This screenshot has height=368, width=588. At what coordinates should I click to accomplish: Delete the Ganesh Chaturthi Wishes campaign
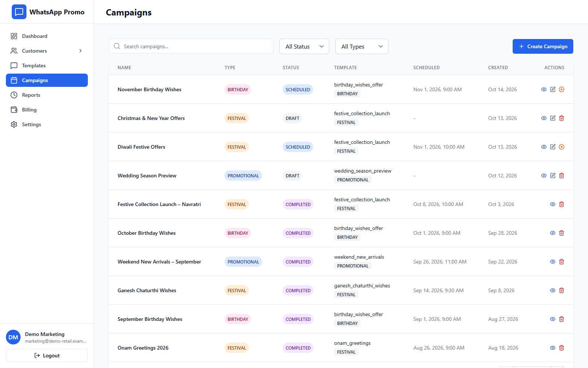[x=562, y=290]
